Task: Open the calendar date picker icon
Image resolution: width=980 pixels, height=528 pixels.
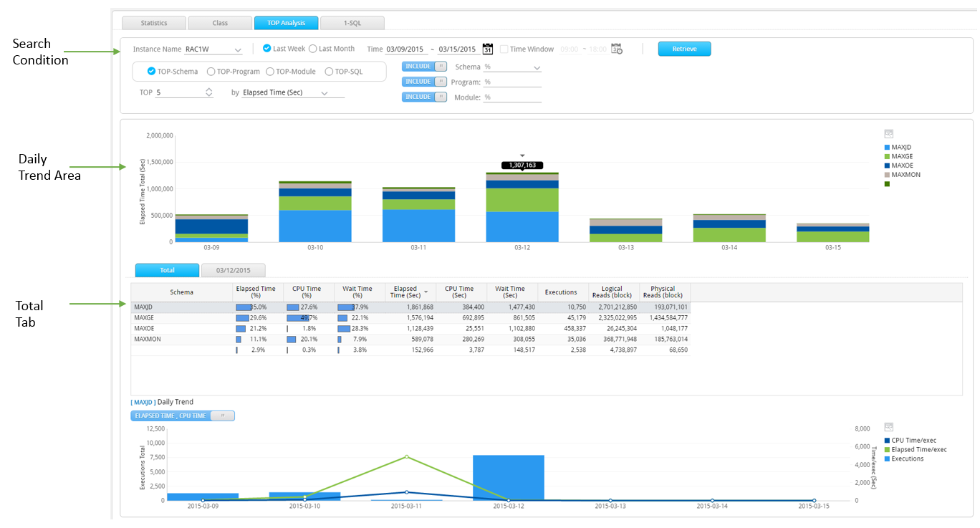Action: [x=488, y=49]
